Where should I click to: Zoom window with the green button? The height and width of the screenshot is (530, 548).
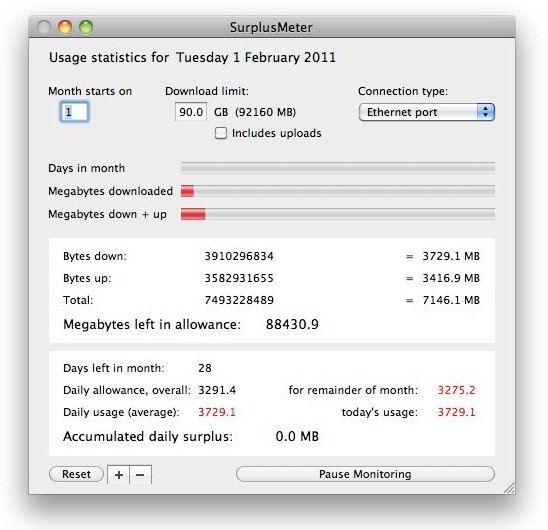point(86,27)
